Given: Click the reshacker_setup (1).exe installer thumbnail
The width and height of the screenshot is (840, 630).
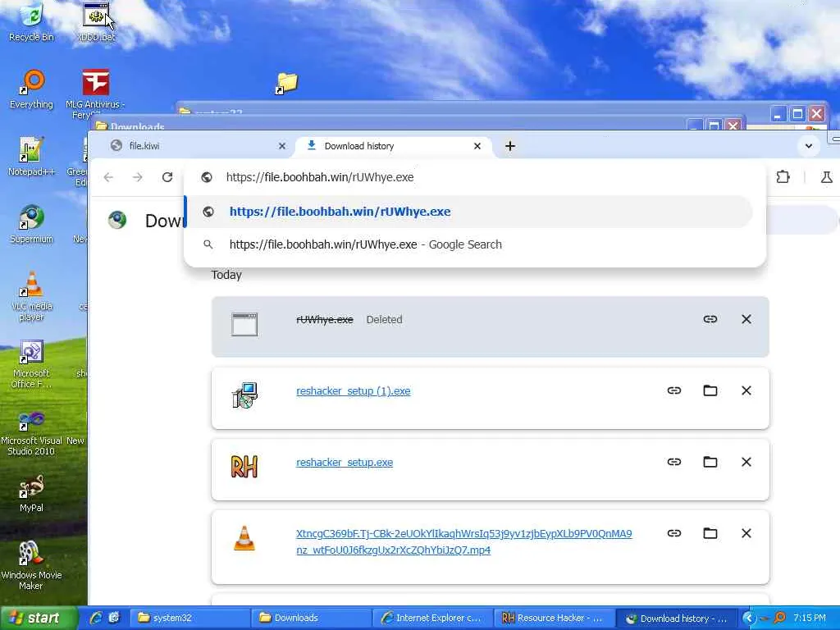Looking at the screenshot, I should [244, 395].
